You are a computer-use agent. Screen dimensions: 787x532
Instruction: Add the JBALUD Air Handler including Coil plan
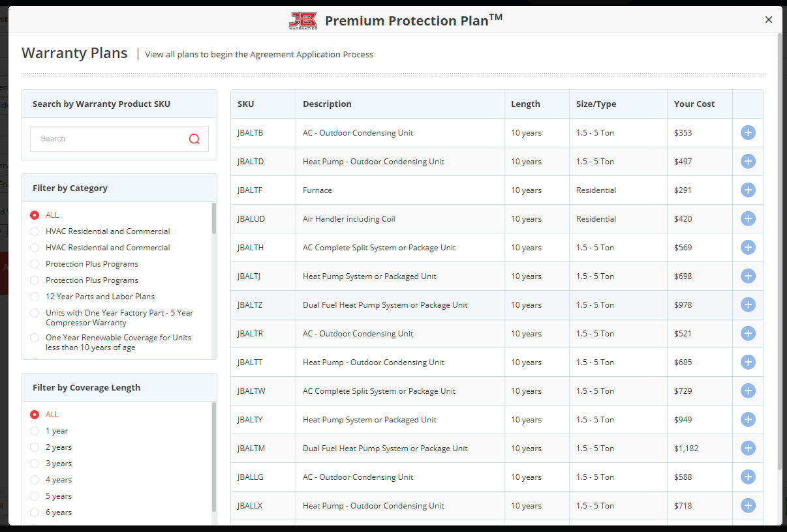[x=748, y=219]
